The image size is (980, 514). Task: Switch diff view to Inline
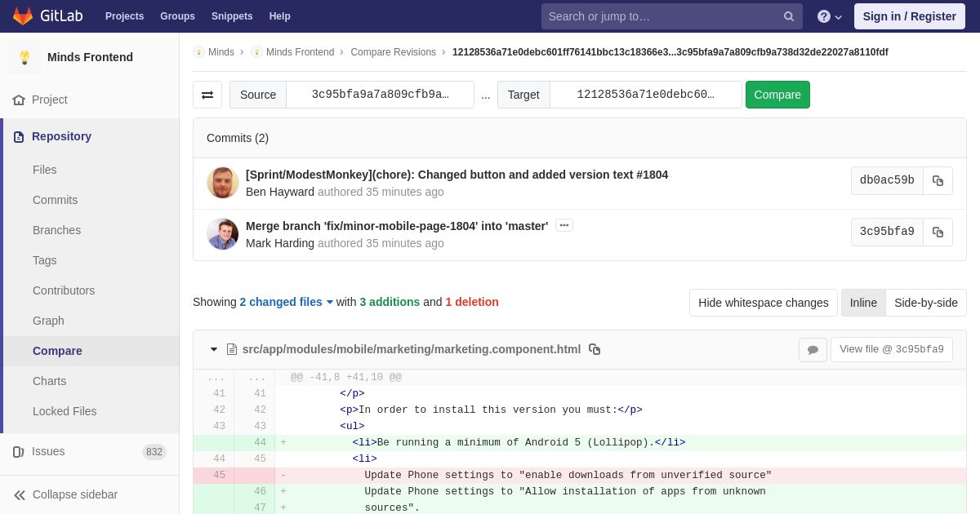point(862,303)
